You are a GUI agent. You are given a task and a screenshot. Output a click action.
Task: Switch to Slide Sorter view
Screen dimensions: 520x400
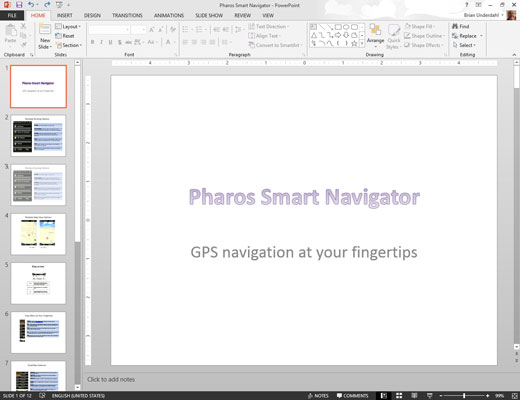coord(399,396)
